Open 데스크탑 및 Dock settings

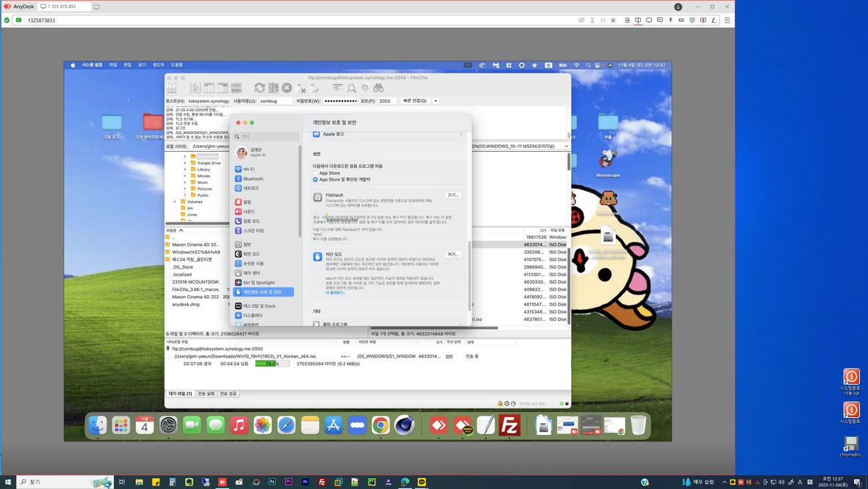click(264, 306)
